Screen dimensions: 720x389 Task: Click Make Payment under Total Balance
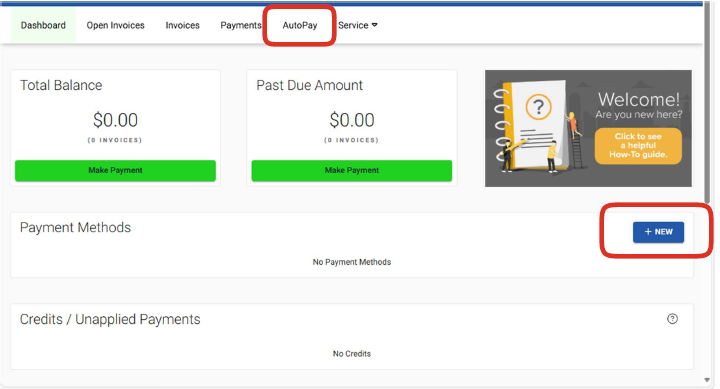[115, 170]
